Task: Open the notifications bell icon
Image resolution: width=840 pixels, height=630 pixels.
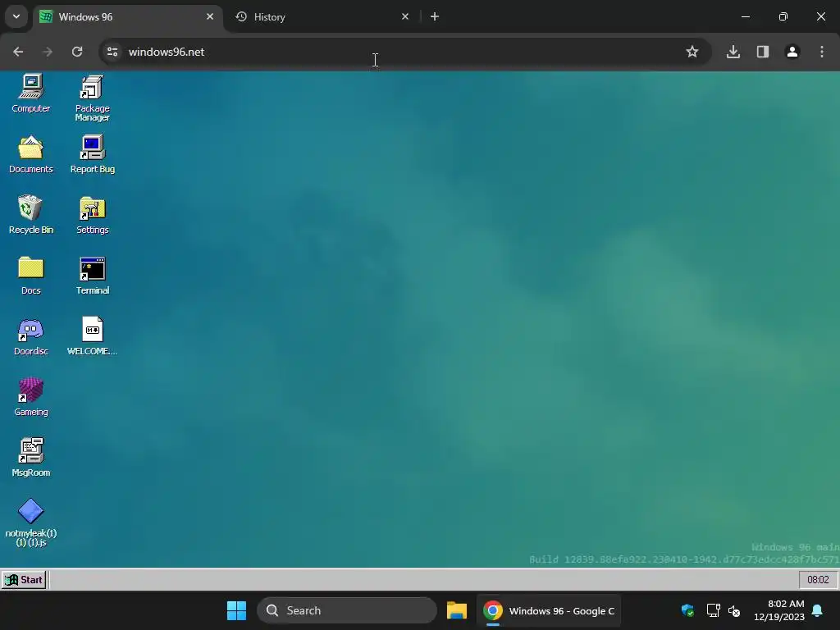Action: tap(818, 610)
